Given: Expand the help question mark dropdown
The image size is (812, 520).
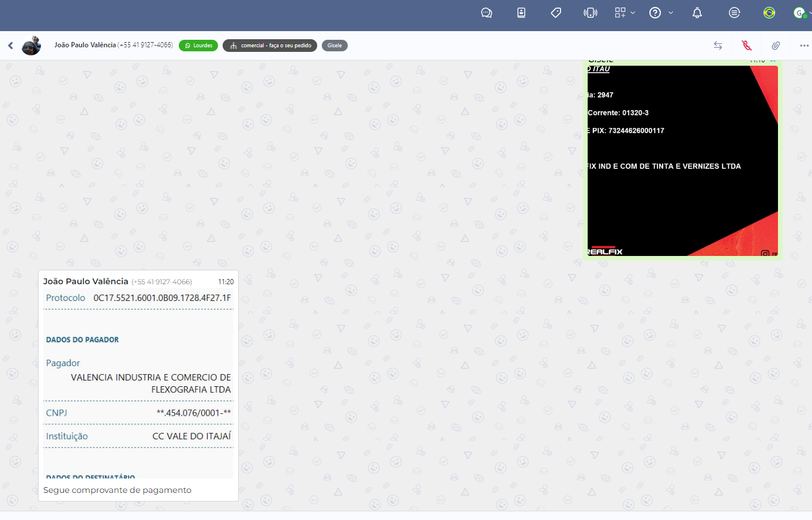Looking at the screenshot, I should tap(661, 13).
